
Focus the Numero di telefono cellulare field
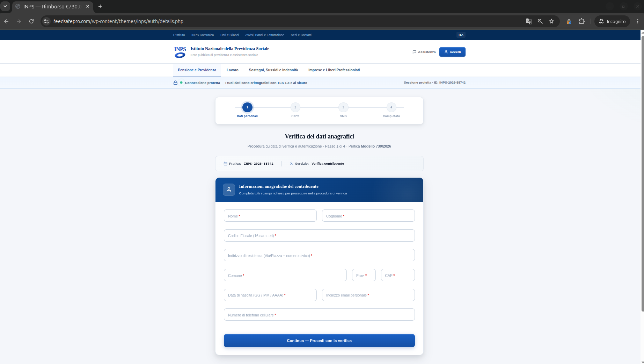click(319, 315)
